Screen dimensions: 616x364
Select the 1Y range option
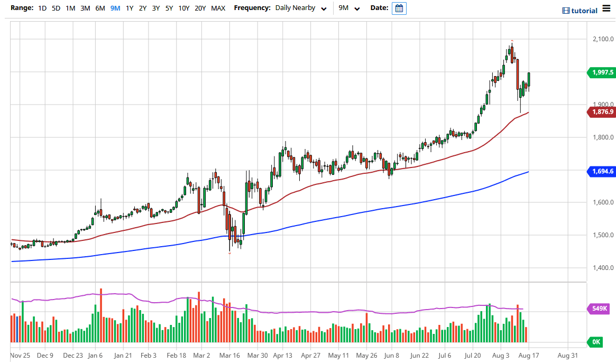pos(130,8)
